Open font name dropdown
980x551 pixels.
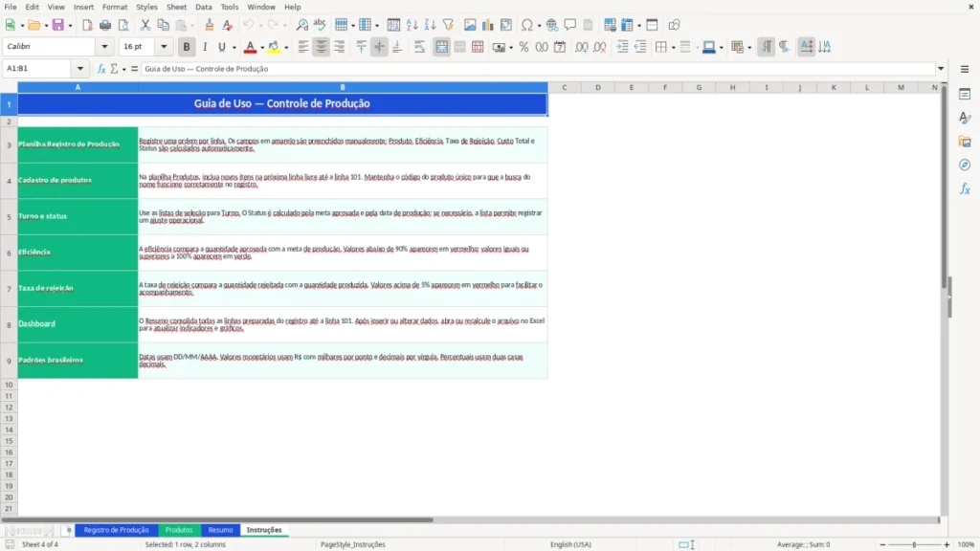(x=104, y=46)
